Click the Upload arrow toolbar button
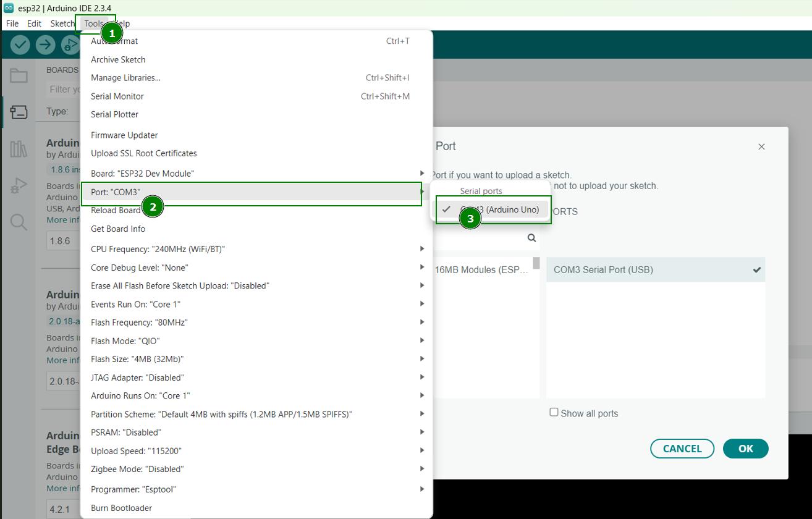The width and height of the screenshot is (812, 519). pyautogui.click(x=45, y=44)
